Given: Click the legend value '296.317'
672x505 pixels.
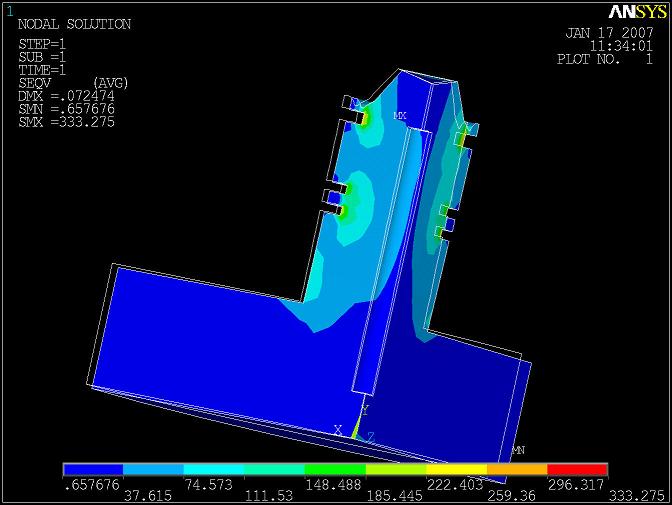Looking at the screenshot, I should (x=576, y=485).
